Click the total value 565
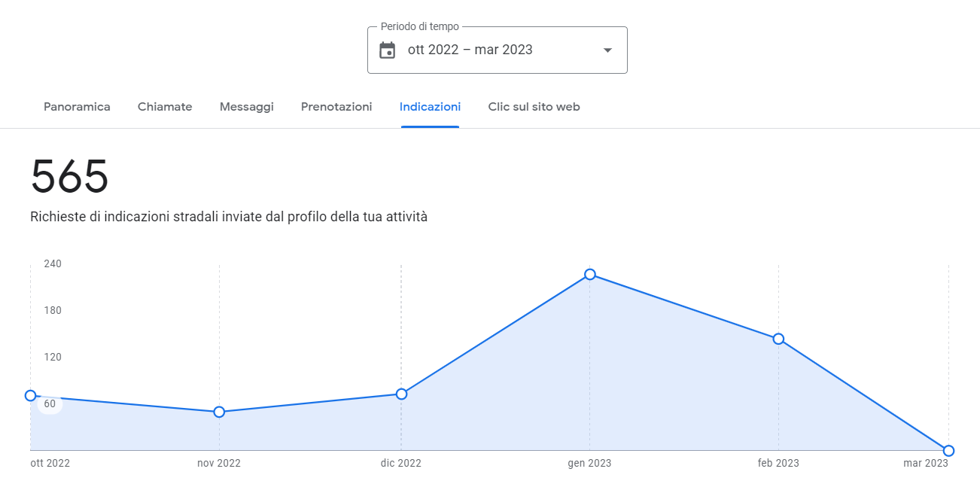980x487 pixels. [70, 177]
